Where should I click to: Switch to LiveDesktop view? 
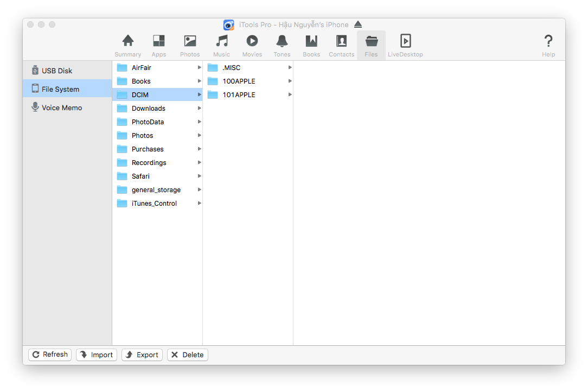click(405, 45)
